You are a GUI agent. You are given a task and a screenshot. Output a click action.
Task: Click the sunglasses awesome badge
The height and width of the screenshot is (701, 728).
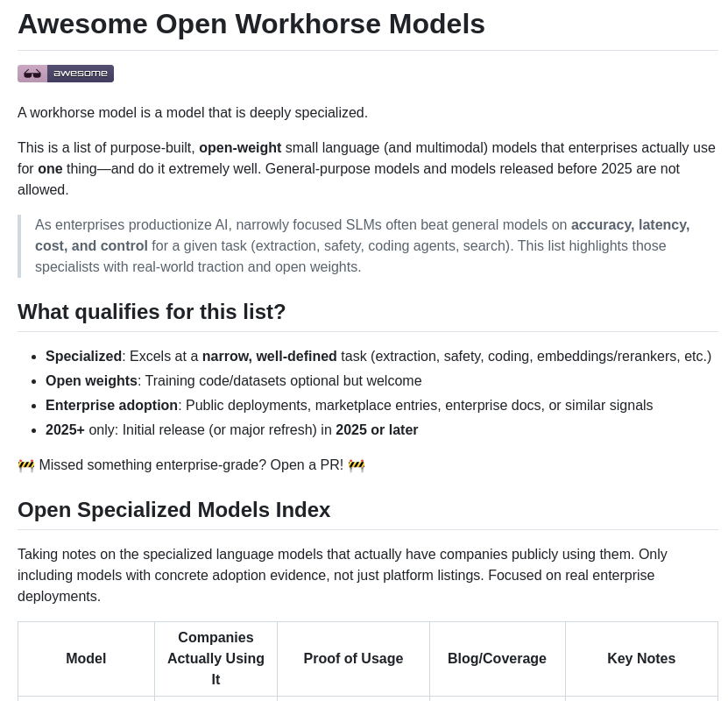click(66, 74)
